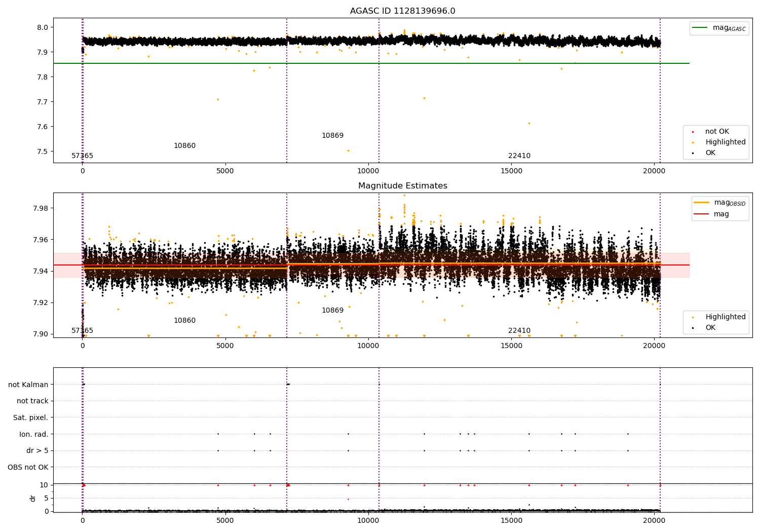Click the 'OBS not OK' axis label

click(x=28, y=467)
